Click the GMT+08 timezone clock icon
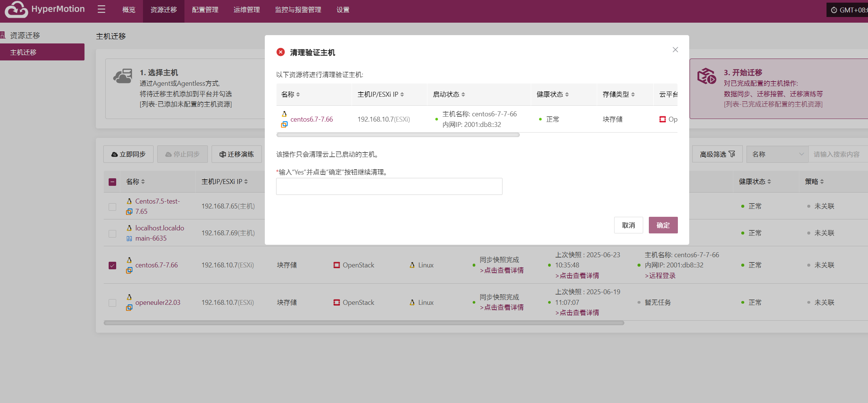The image size is (868, 403). (x=834, y=10)
